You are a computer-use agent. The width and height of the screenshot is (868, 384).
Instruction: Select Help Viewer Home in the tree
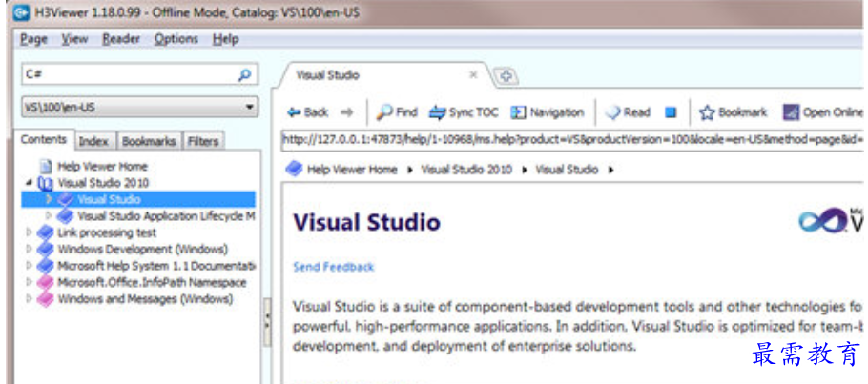tap(102, 166)
